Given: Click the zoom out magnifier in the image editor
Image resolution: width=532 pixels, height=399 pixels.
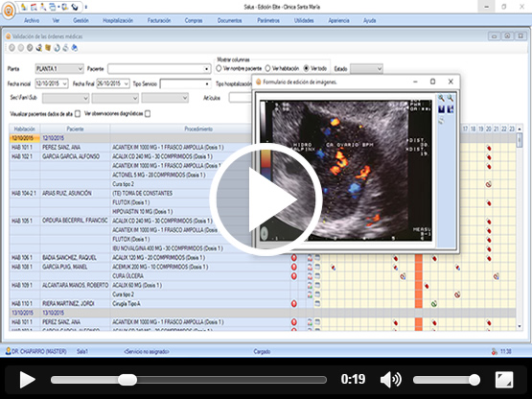Looking at the screenshot, I should click(451, 98).
